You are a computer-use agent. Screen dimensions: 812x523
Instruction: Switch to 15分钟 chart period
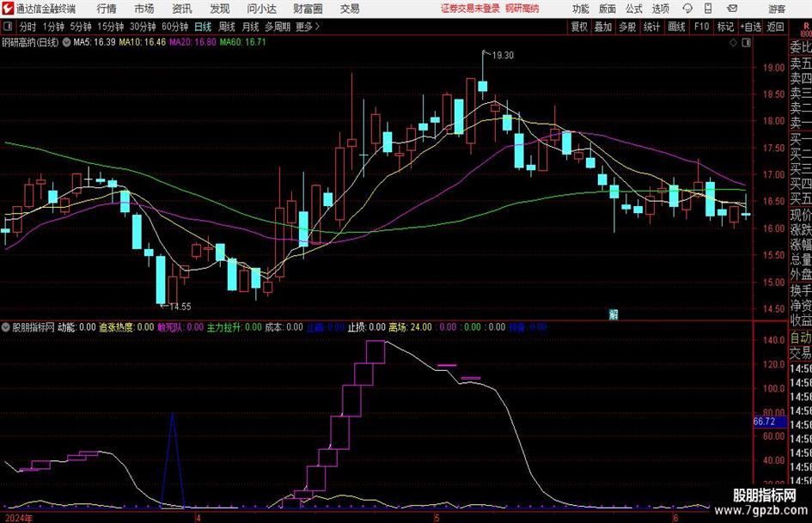pos(110,27)
